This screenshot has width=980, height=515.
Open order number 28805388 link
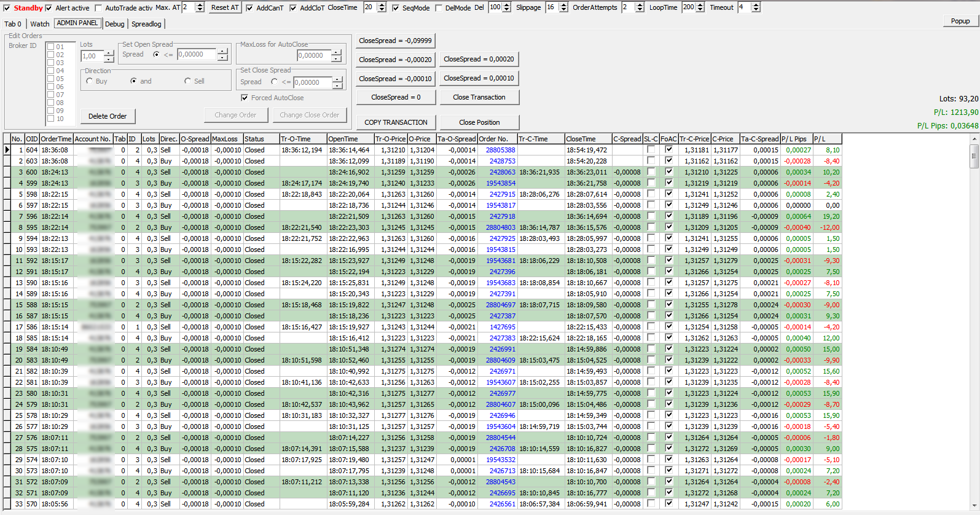click(500, 150)
